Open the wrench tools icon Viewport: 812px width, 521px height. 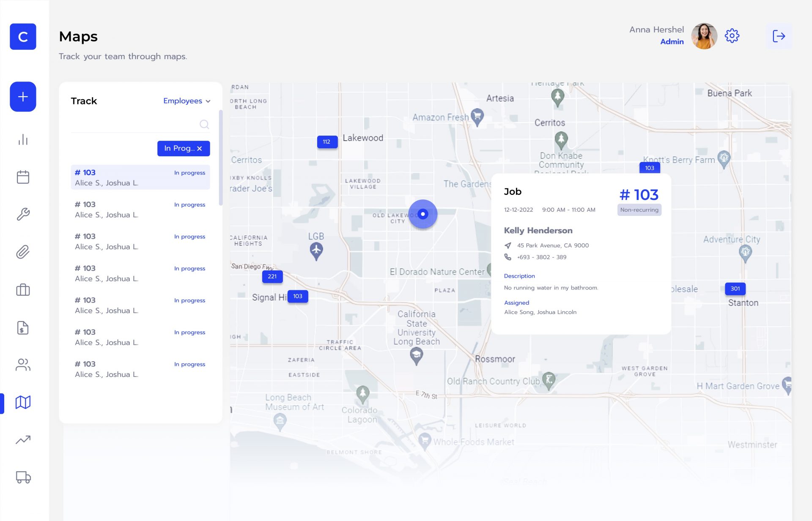pos(23,214)
